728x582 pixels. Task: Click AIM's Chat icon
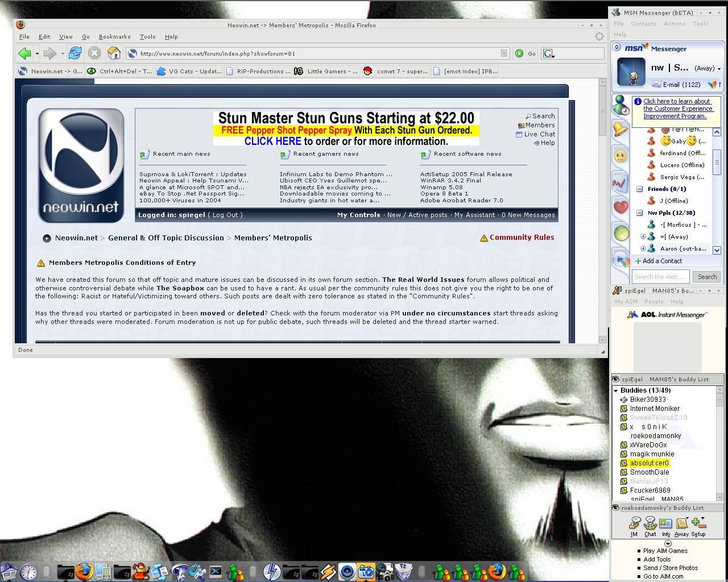pos(650,526)
